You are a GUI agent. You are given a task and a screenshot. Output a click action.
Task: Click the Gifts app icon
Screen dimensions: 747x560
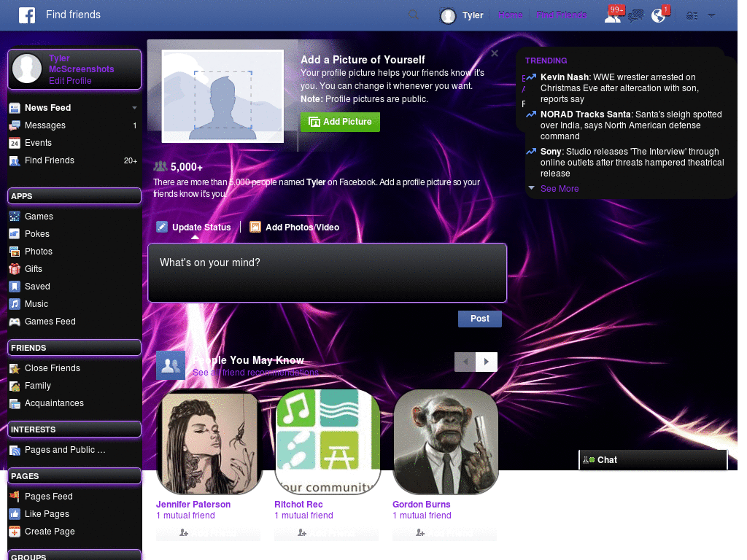click(x=15, y=269)
